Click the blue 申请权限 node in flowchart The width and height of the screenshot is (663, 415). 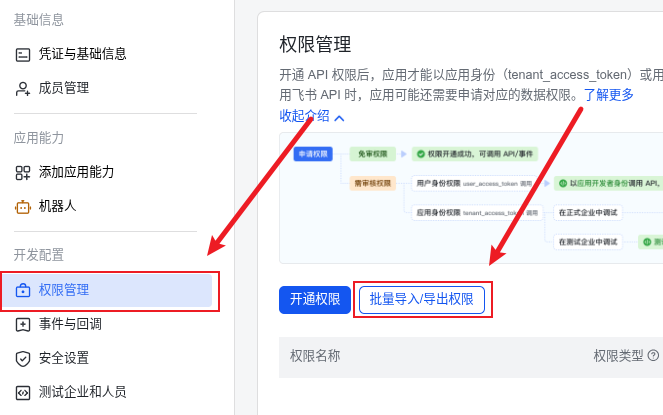[312, 154]
